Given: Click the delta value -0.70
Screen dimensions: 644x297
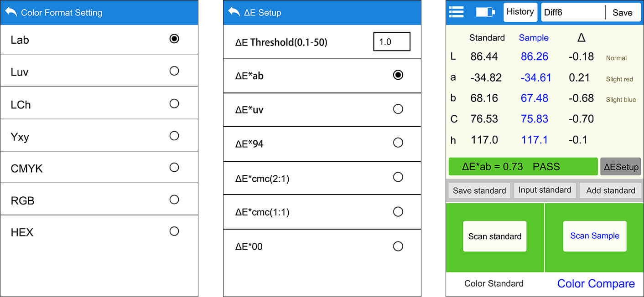Looking at the screenshot, I should click(x=581, y=119).
